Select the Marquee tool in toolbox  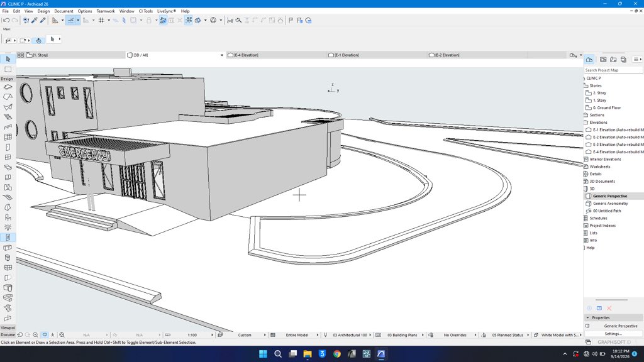coord(8,69)
